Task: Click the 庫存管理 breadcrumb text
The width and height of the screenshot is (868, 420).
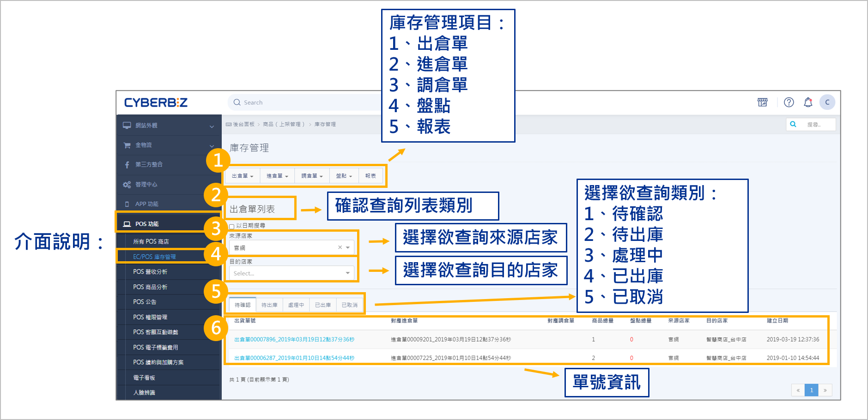Action: tap(325, 125)
